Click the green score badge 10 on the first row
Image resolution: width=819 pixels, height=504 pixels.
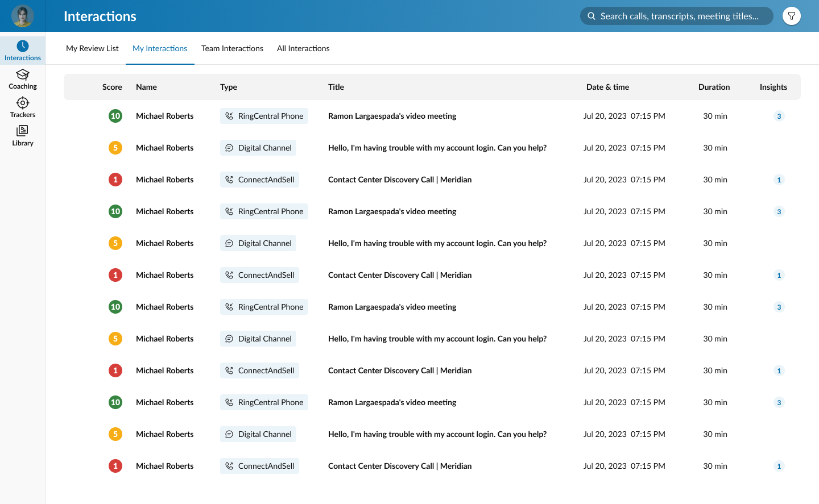tap(115, 115)
